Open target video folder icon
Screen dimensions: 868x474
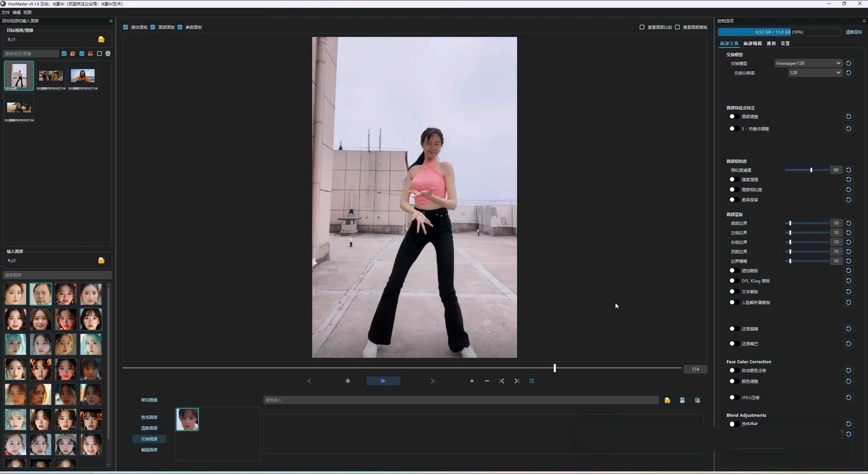click(101, 40)
